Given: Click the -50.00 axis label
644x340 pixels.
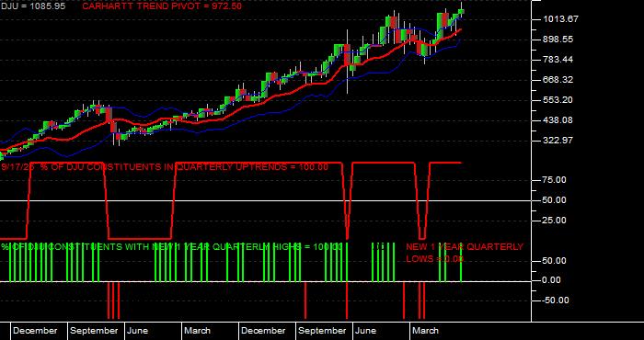Looking at the screenshot, I should tap(556, 300).
